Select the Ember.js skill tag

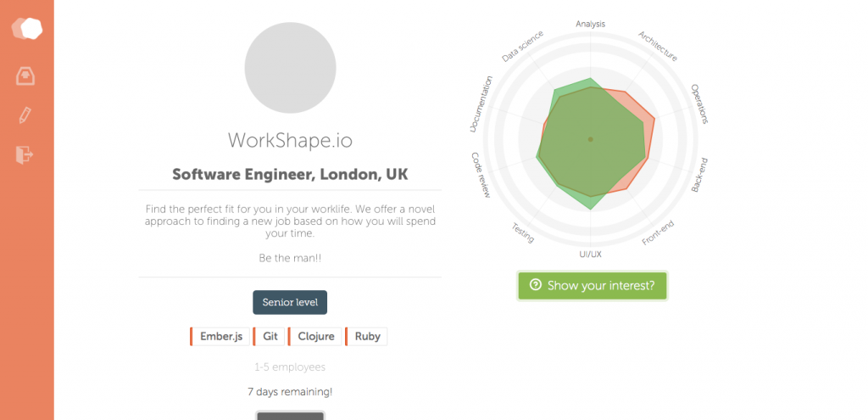[x=220, y=336]
